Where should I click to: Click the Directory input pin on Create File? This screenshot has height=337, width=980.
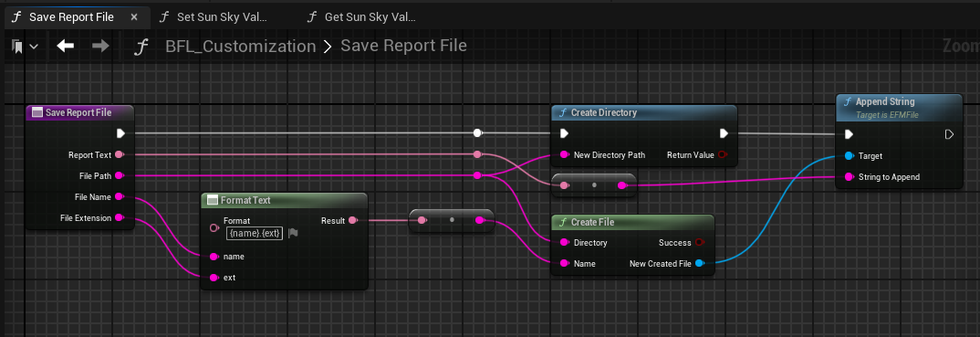point(564,243)
